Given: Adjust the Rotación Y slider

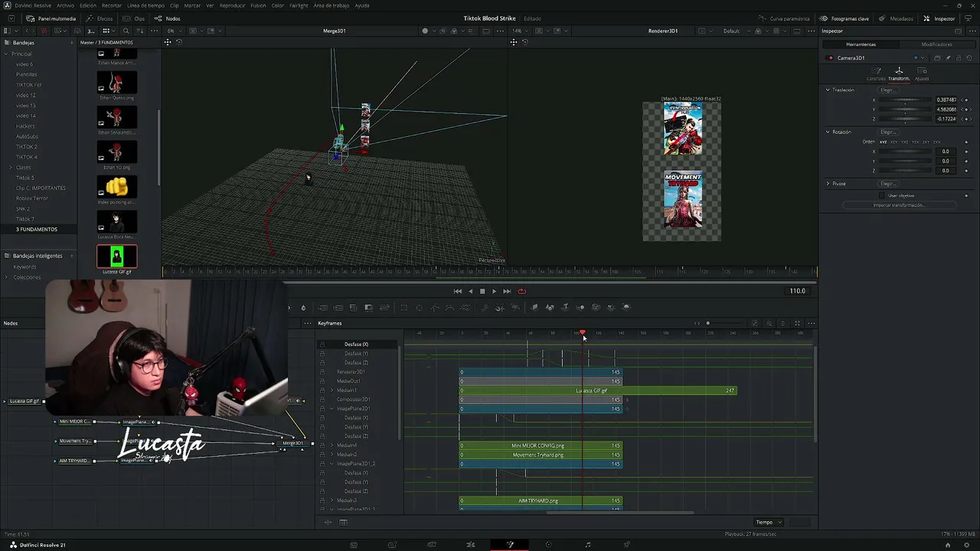Looking at the screenshot, I should click(x=906, y=161).
